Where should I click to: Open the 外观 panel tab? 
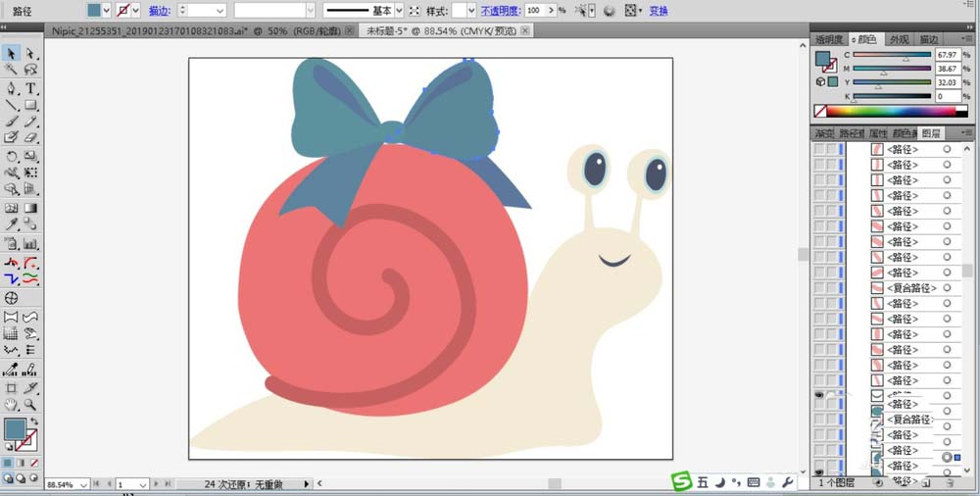click(x=899, y=39)
